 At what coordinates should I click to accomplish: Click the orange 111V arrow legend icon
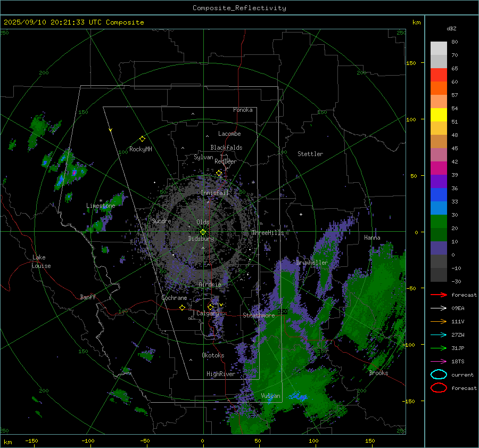point(439,321)
